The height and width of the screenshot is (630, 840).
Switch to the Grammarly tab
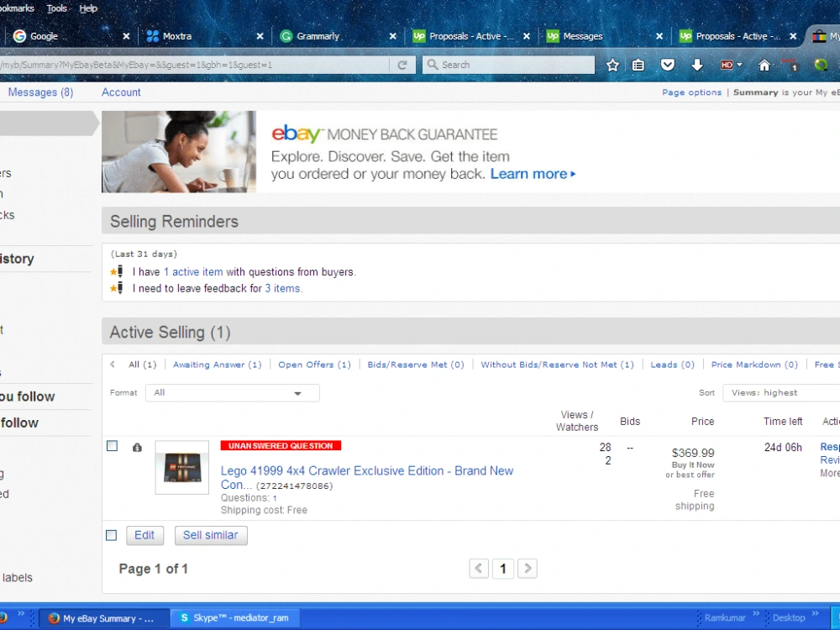pos(336,36)
